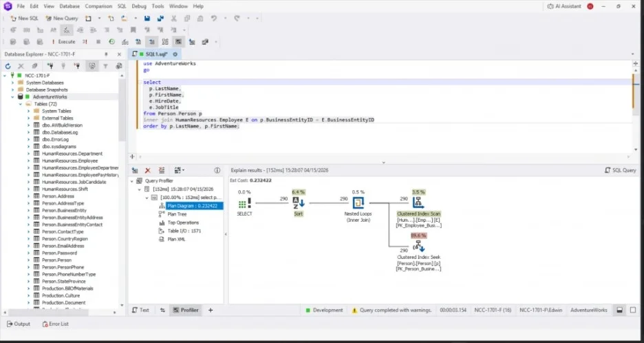
Task: Click the red list icon in profiler toolbar
Action: point(162,170)
